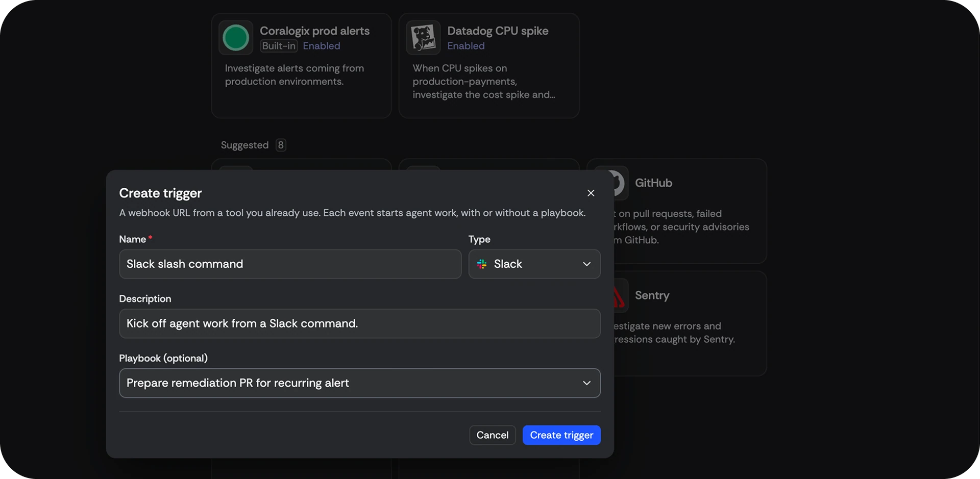Click the Cancel button
The image size is (980, 479).
click(x=492, y=435)
